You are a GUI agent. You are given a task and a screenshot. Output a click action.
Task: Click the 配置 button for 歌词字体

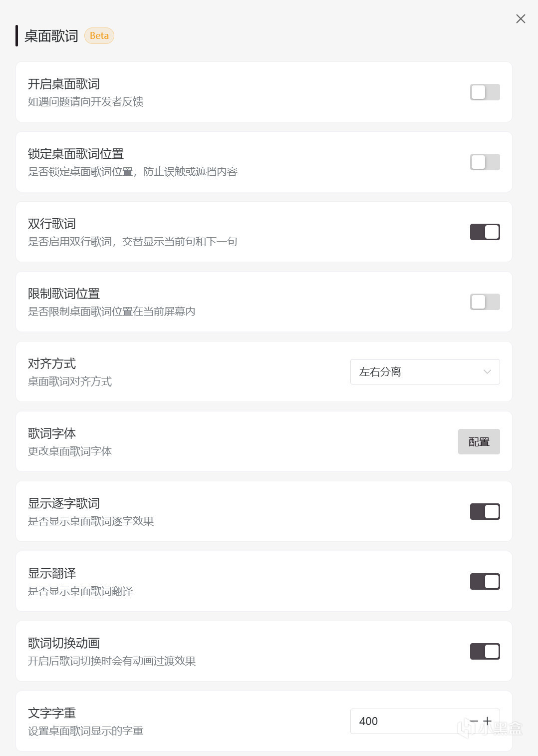479,442
